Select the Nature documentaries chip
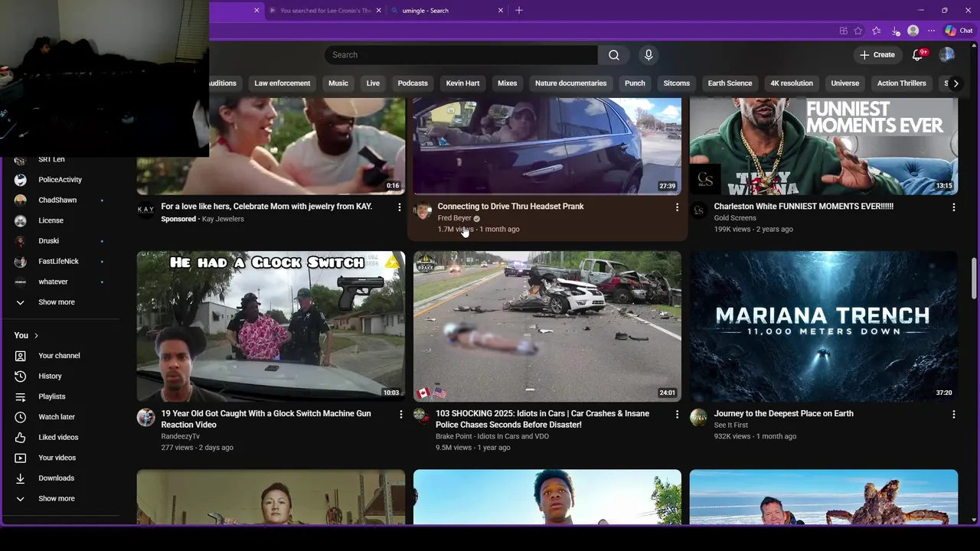 570,83
